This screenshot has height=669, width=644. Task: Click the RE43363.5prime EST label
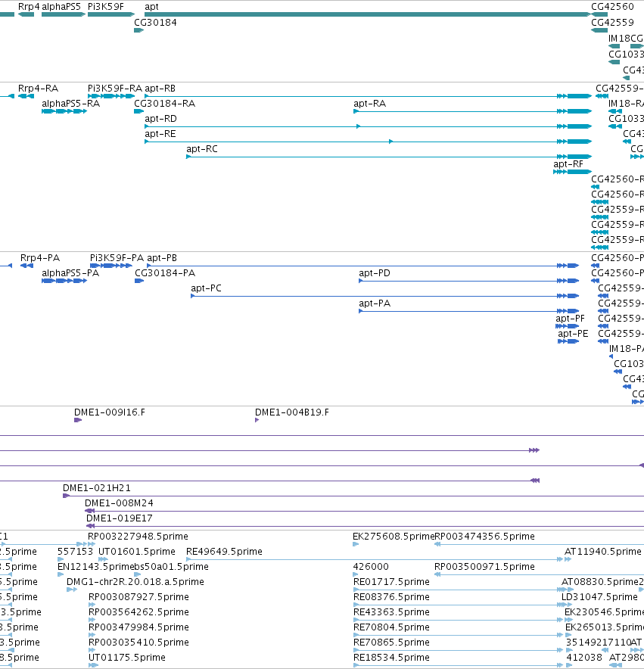pos(391,612)
